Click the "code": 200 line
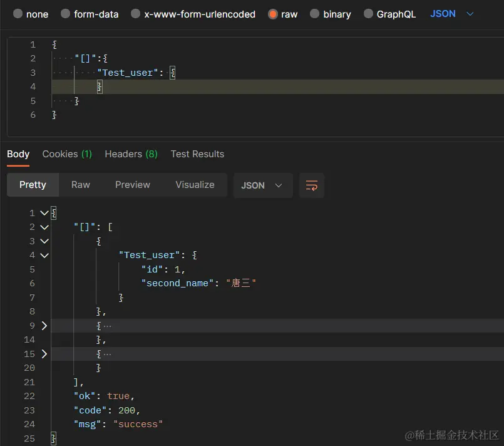This screenshot has height=446, width=504. (x=107, y=410)
